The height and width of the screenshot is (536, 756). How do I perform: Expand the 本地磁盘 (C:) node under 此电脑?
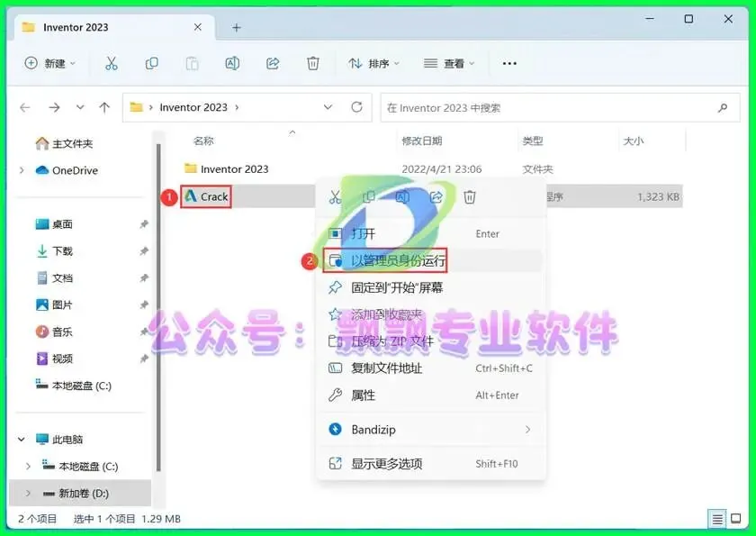pyautogui.click(x=28, y=466)
